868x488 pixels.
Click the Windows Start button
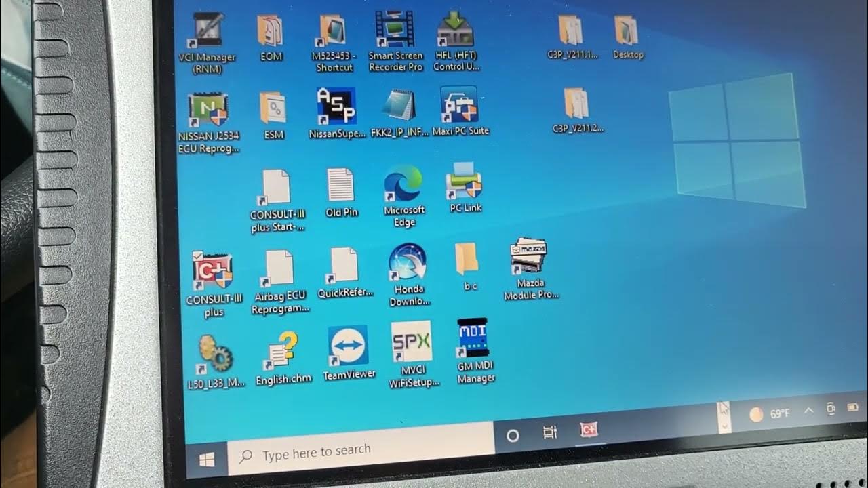(x=207, y=460)
